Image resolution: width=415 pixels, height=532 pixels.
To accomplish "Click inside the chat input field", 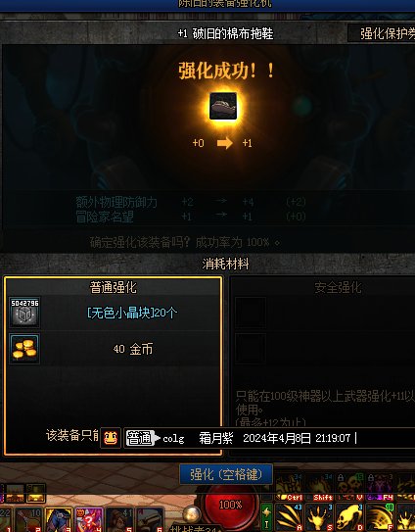I will coord(269,438).
